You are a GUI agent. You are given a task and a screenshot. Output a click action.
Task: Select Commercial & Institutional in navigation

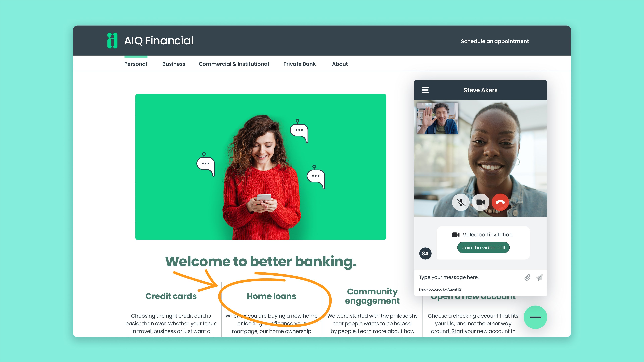[234, 64]
